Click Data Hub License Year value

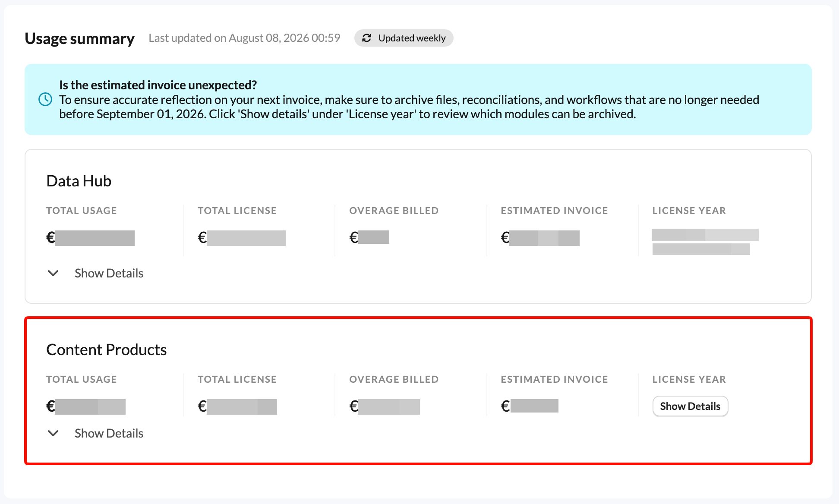[705, 242]
